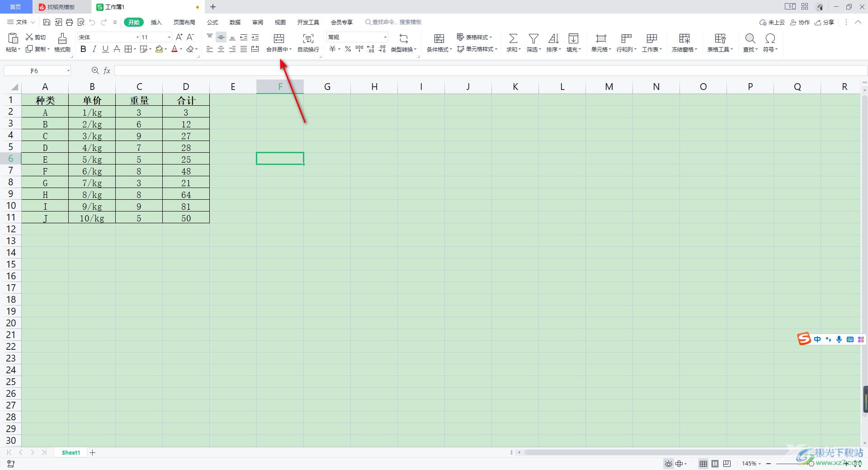Click the Find 查找 magnifier icon

tap(750, 38)
